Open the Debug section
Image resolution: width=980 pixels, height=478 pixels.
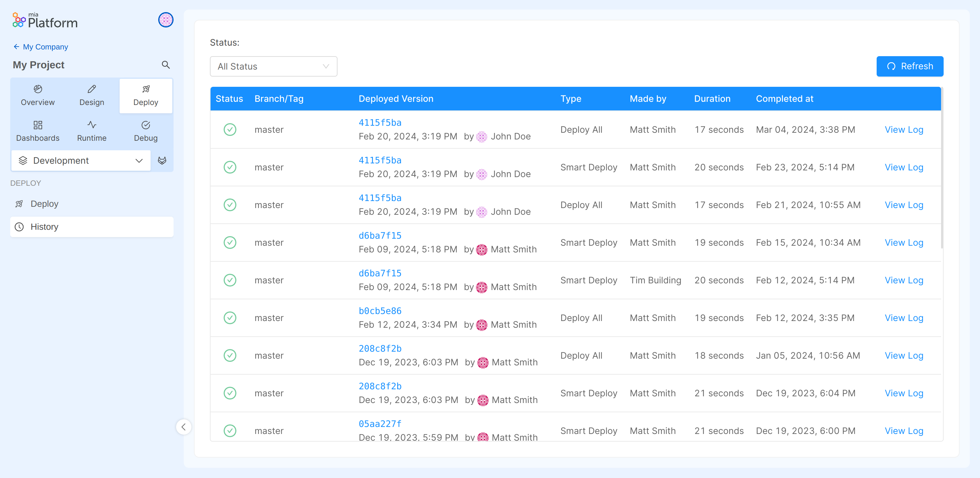coord(146,131)
